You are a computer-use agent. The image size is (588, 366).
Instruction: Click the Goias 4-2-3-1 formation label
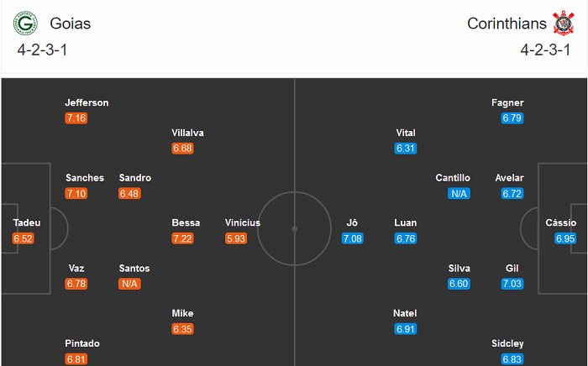pyautogui.click(x=42, y=49)
